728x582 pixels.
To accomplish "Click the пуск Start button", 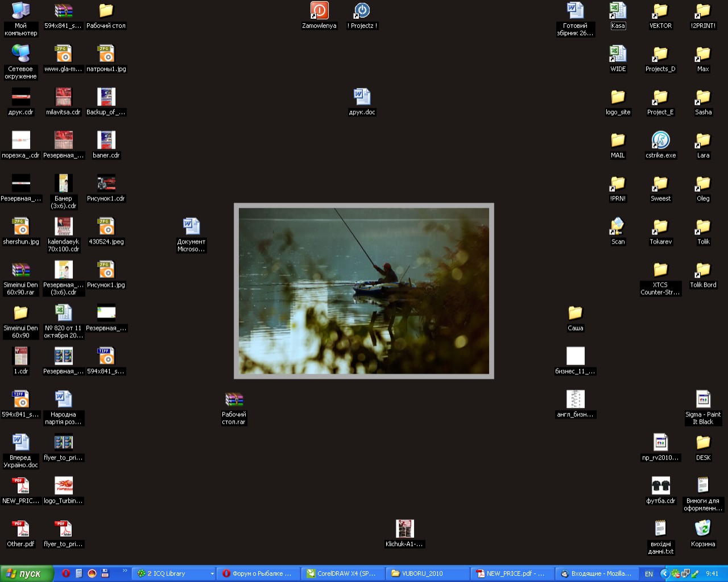I will pos(27,573).
